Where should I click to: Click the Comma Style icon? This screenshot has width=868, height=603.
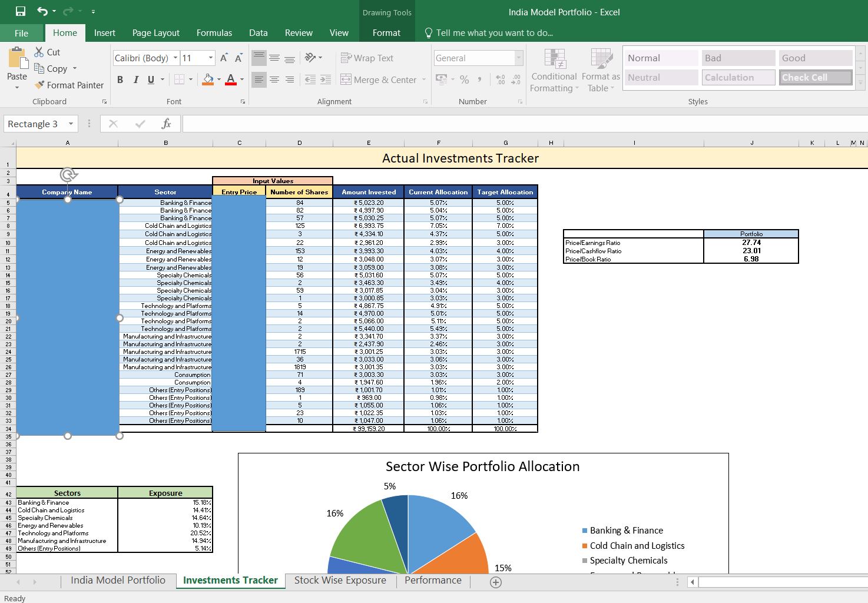click(480, 79)
